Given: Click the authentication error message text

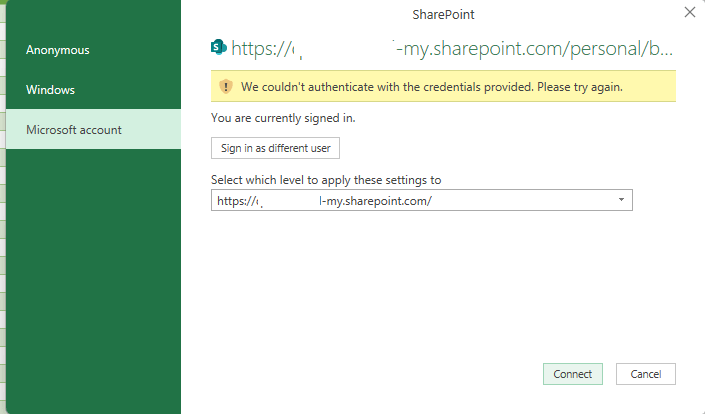Looking at the screenshot, I should point(432,87).
